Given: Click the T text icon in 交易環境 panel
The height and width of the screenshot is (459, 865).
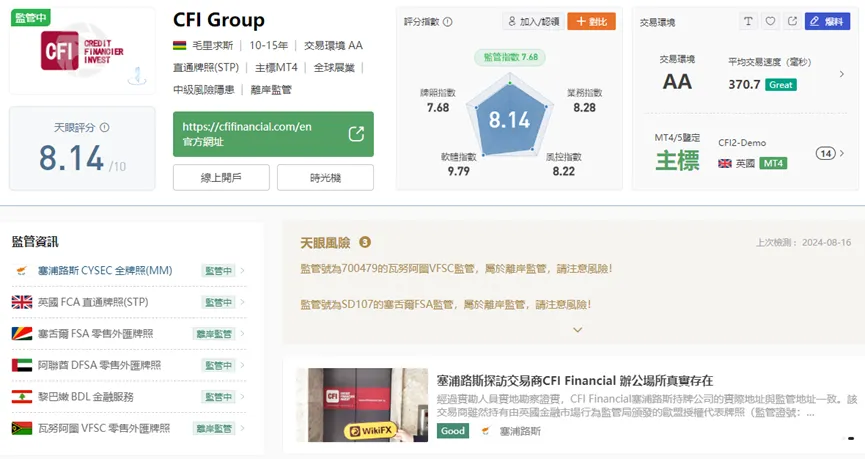Looking at the screenshot, I should point(748,22).
